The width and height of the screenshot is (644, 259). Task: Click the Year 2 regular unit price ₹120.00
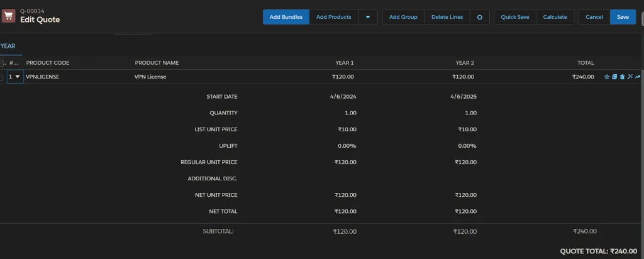[466, 162]
